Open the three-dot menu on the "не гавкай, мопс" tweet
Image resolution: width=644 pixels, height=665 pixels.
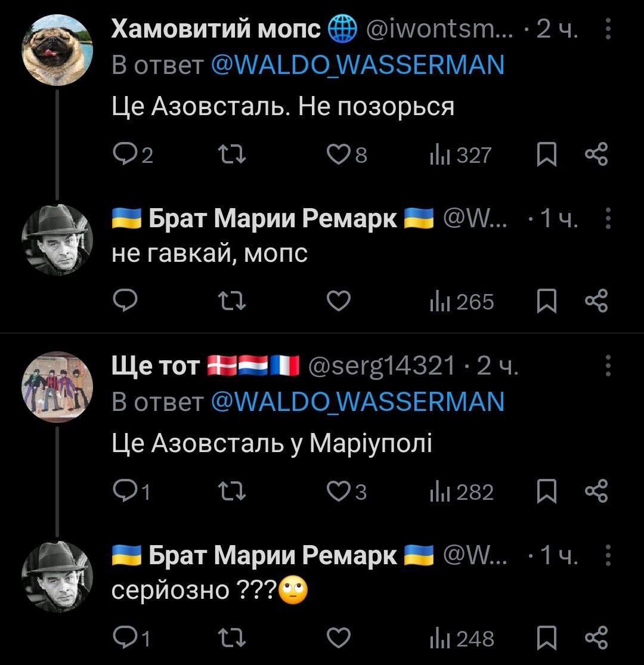608,218
